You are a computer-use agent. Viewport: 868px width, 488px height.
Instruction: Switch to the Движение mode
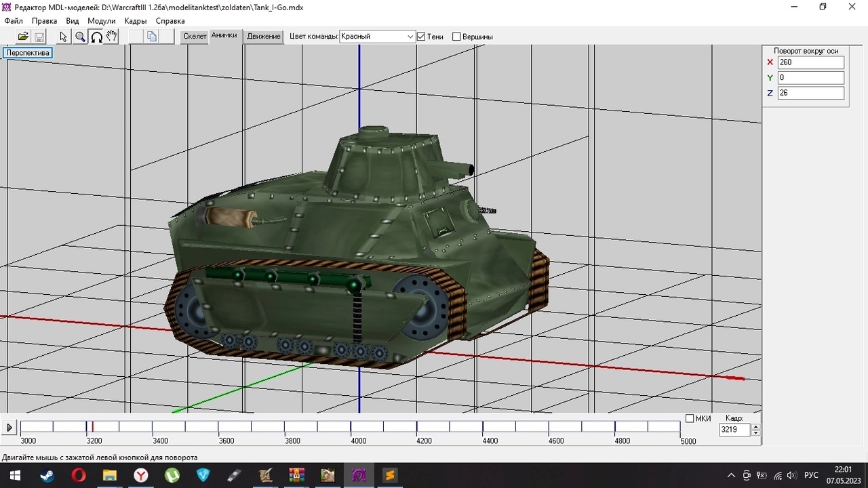pos(264,37)
